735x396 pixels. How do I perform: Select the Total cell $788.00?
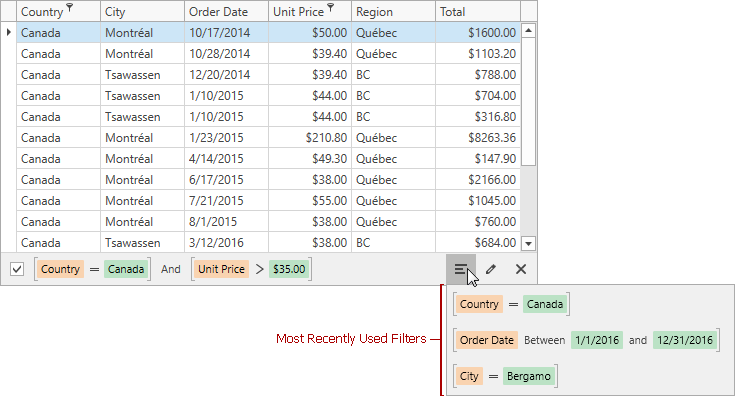coord(478,75)
